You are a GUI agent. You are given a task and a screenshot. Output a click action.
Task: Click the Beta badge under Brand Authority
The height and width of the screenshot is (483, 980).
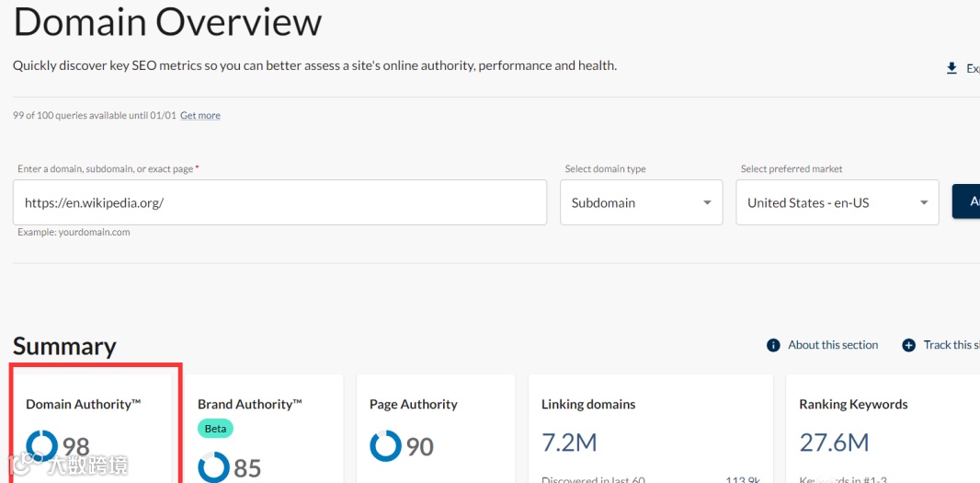[215, 429]
